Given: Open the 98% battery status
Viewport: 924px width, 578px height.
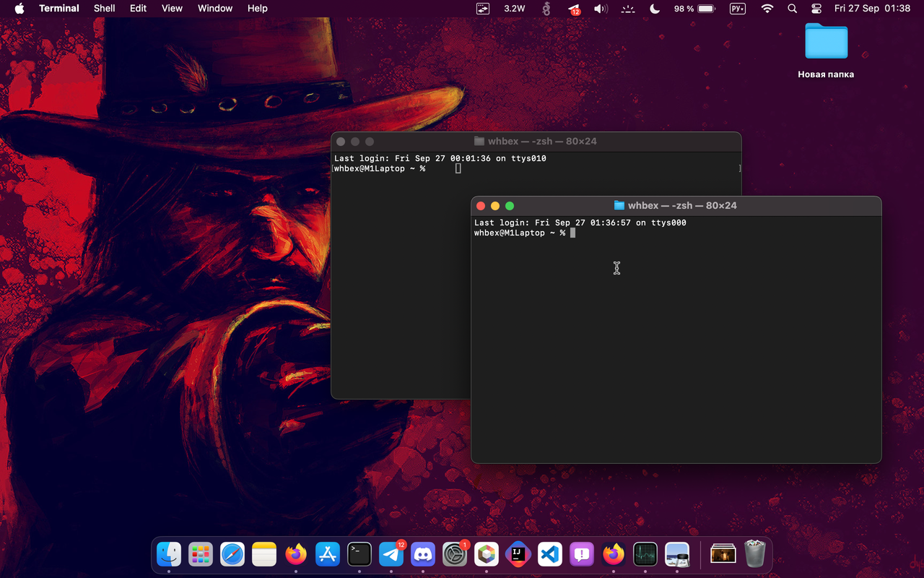Looking at the screenshot, I should (x=694, y=9).
